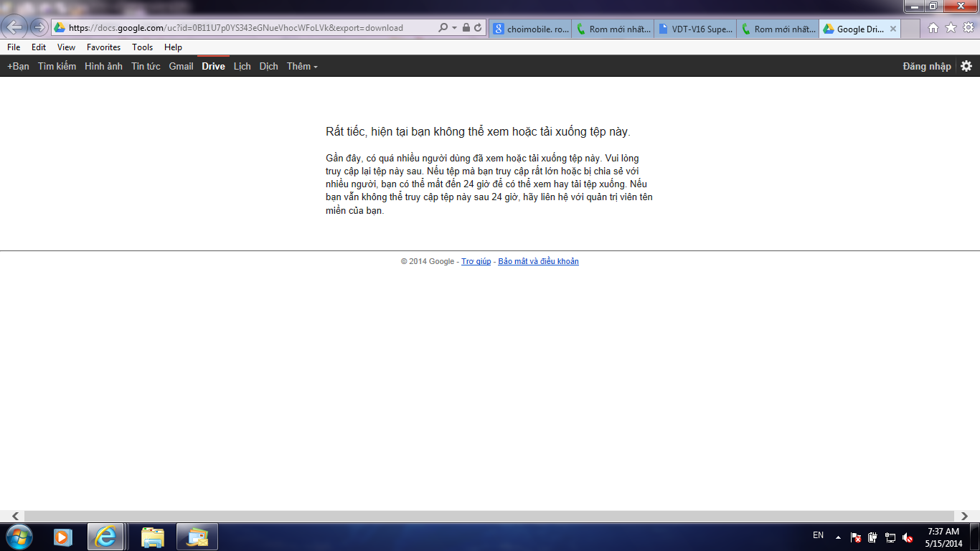Launch Windows Media Player from taskbar

[63, 537]
